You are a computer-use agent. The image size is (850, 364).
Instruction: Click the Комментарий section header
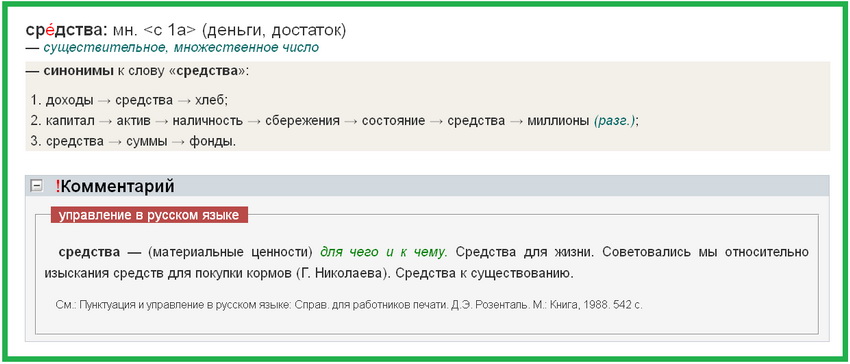tap(427, 186)
